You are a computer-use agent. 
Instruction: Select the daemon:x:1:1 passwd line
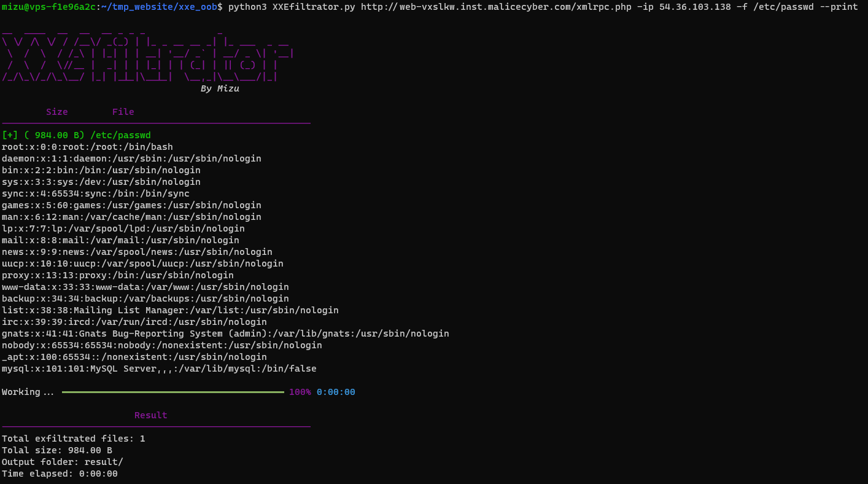click(131, 158)
